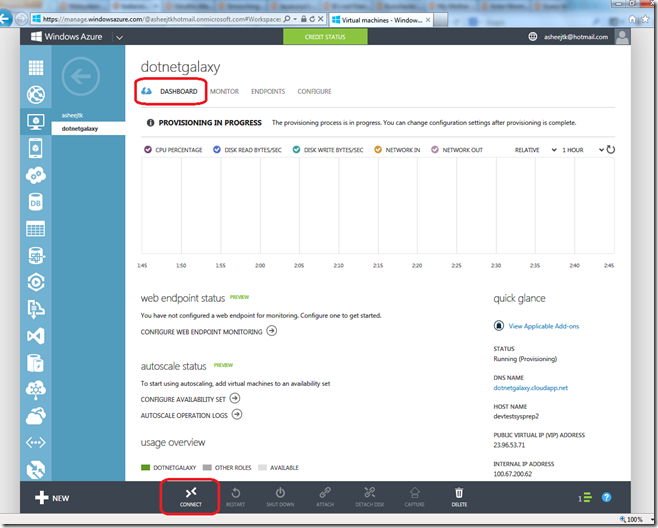Screen dimensions: 658x528
Task: Click the browser back arrow button
Action: 5,19
